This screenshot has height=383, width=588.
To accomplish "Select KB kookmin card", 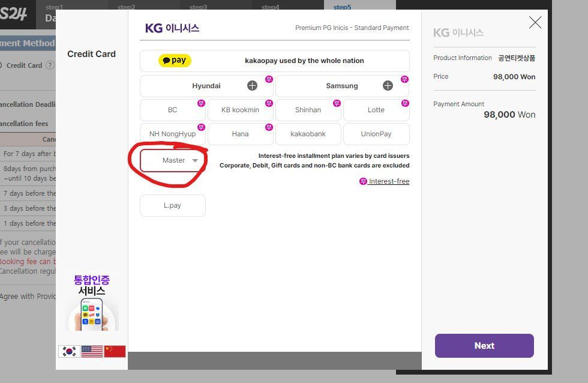I will [241, 110].
